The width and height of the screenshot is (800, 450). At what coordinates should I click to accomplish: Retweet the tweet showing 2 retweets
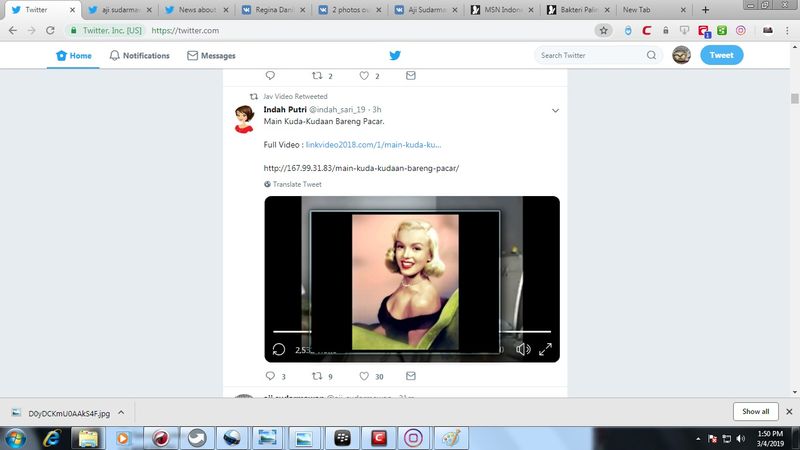click(317, 76)
